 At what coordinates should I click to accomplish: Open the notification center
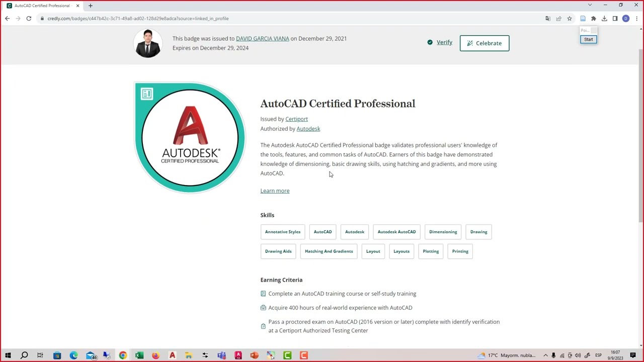[x=633, y=355]
